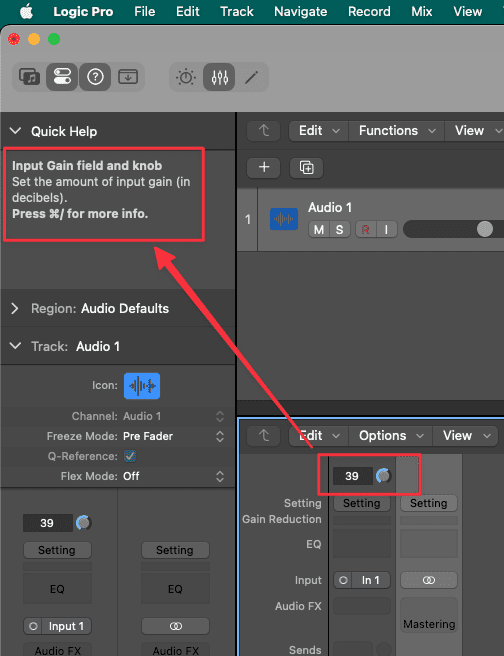This screenshot has width=504, height=656.
Task: Solo the Audio 1 track
Action: 340,230
